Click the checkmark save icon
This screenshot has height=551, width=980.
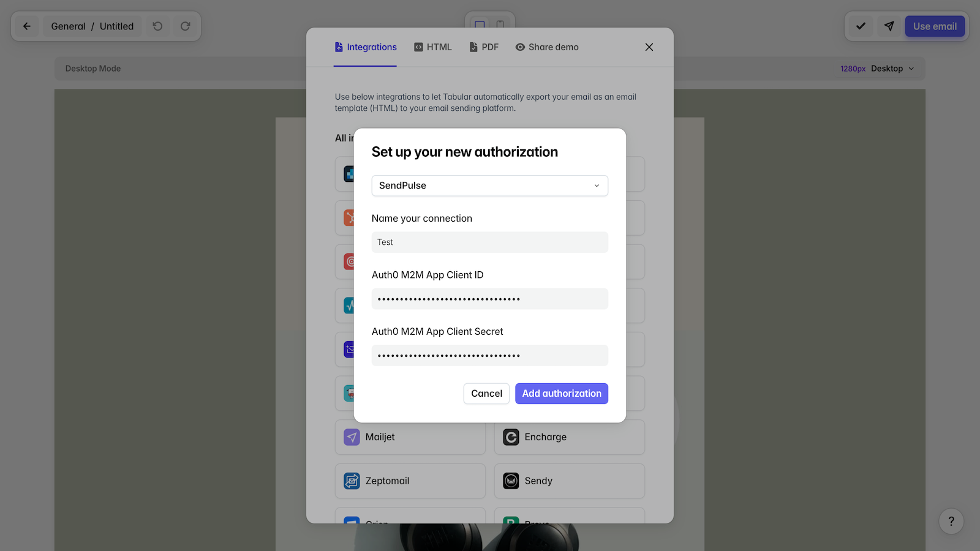click(861, 26)
